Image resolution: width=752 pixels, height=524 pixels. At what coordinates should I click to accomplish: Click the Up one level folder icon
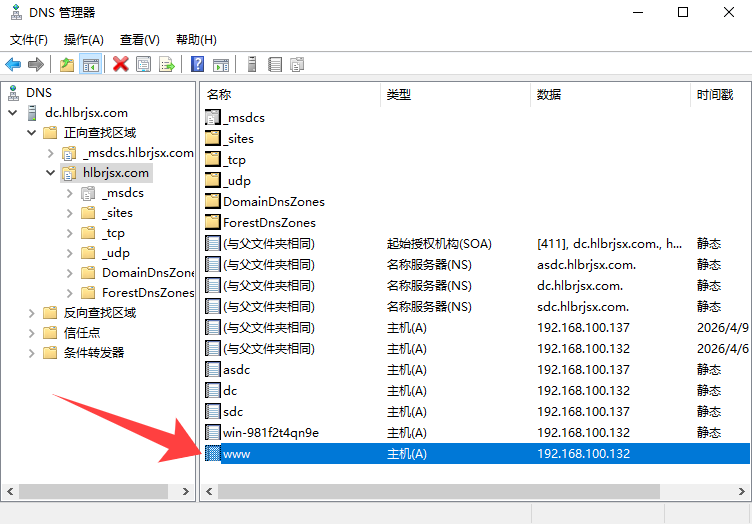pyautogui.click(x=67, y=64)
